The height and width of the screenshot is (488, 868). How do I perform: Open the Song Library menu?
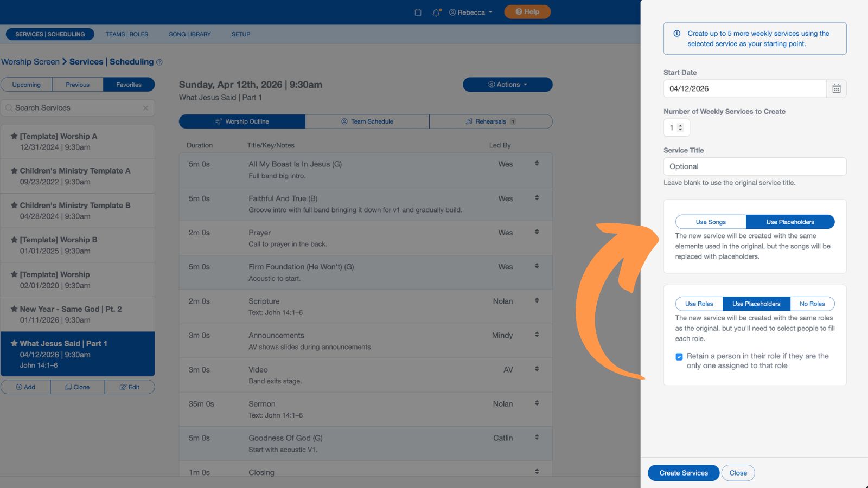pos(189,34)
